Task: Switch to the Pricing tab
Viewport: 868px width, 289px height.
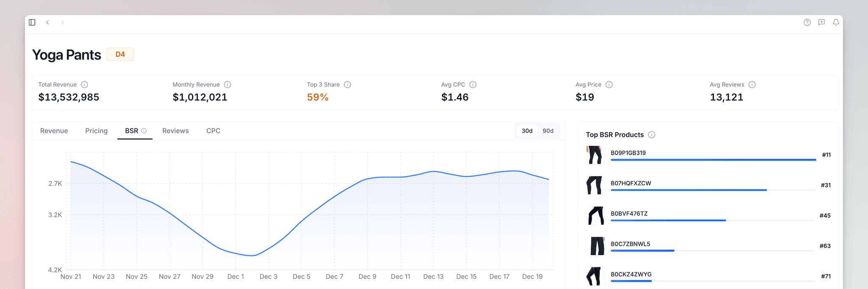Action: point(96,131)
